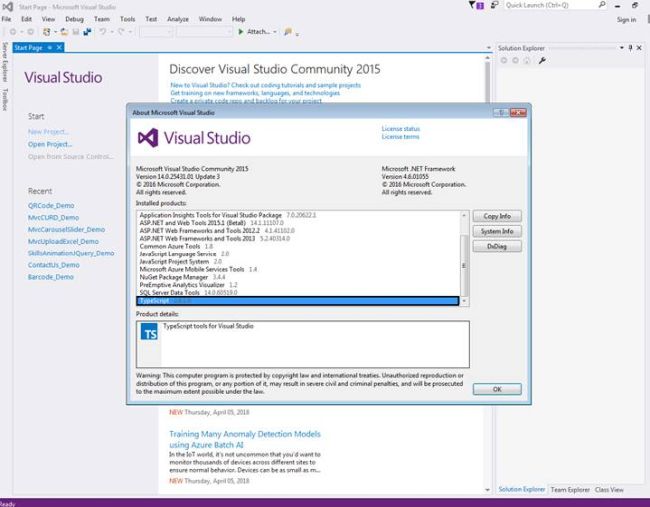Click the New Project toolbar icon
Screen dimensions: 650x507
46,32
